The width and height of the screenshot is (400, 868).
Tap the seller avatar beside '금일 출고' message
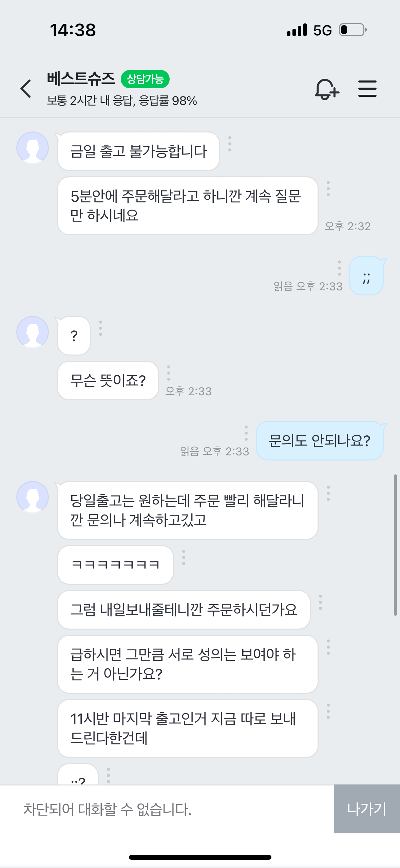pos(33,148)
